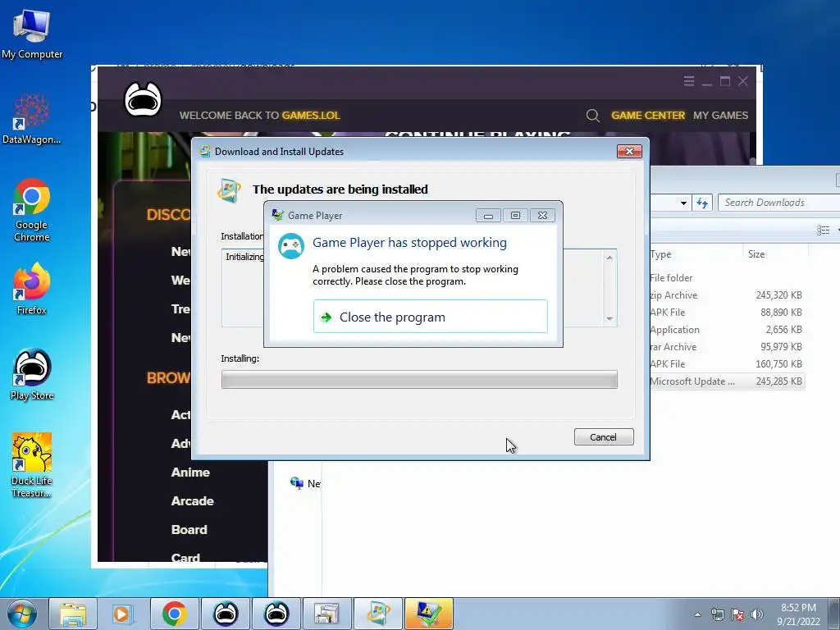Select APK File 160,750 KB row

(x=727, y=363)
